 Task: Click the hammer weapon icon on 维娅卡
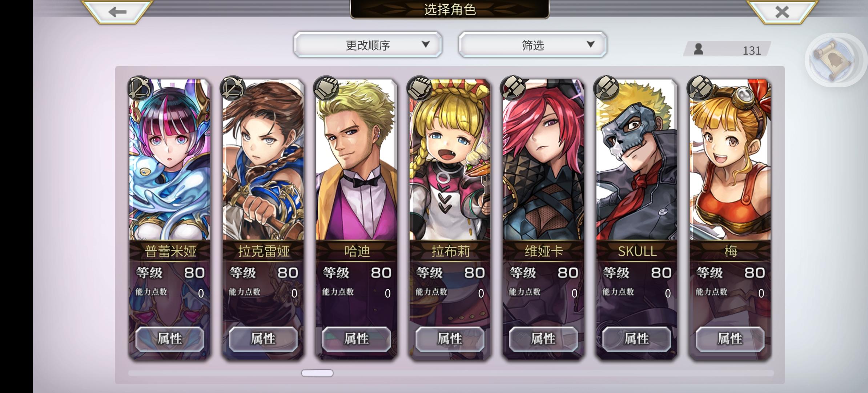(x=513, y=88)
